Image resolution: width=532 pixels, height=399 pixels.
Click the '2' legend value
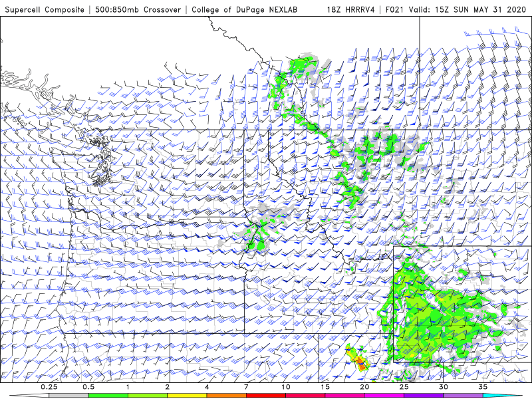168,387
